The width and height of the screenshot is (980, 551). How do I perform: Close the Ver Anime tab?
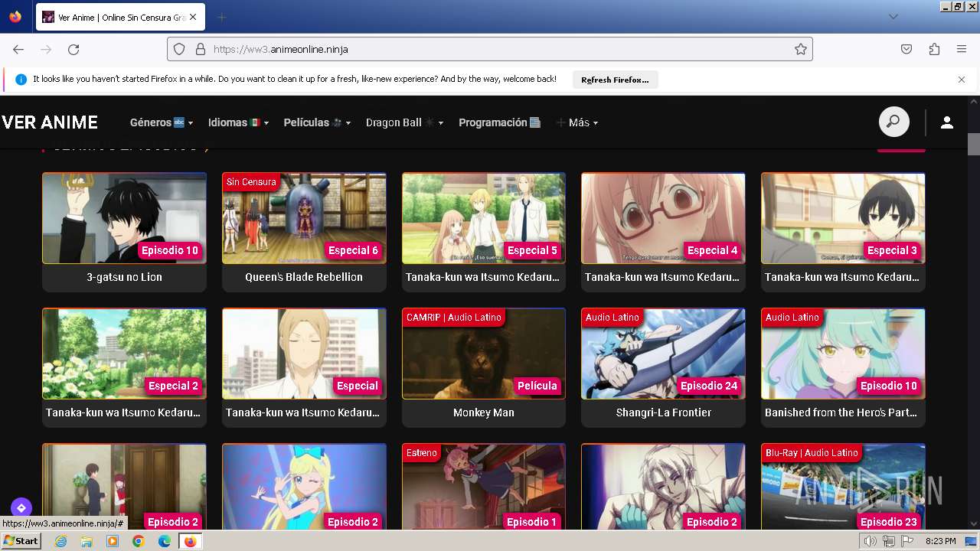coord(192,17)
